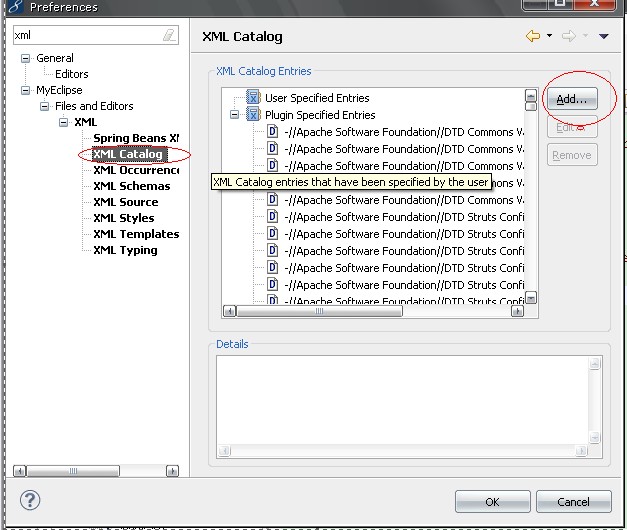Screen dimensions: 627x530
Task: Collapse the General tree node
Action: click(25, 58)
